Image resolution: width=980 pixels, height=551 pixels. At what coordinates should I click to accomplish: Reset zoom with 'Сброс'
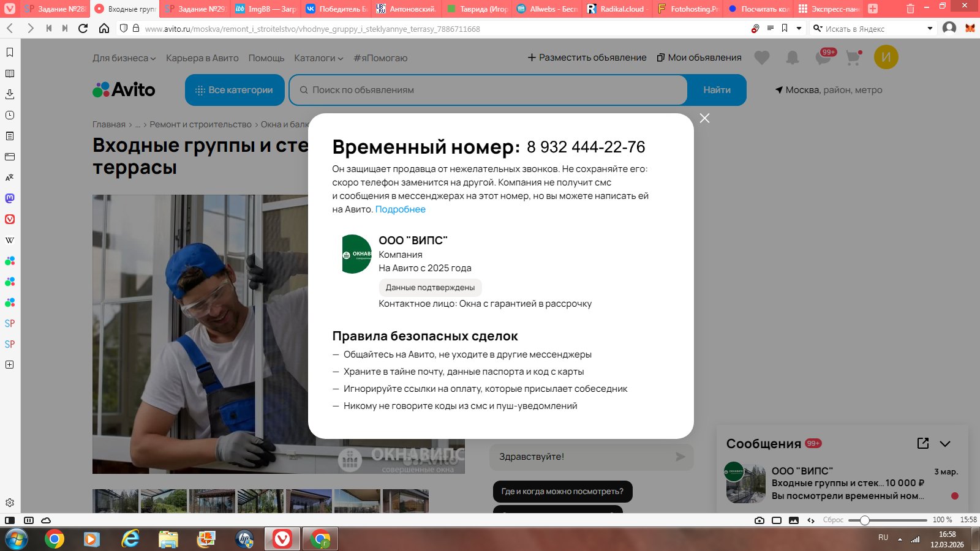tap(833, 520)
